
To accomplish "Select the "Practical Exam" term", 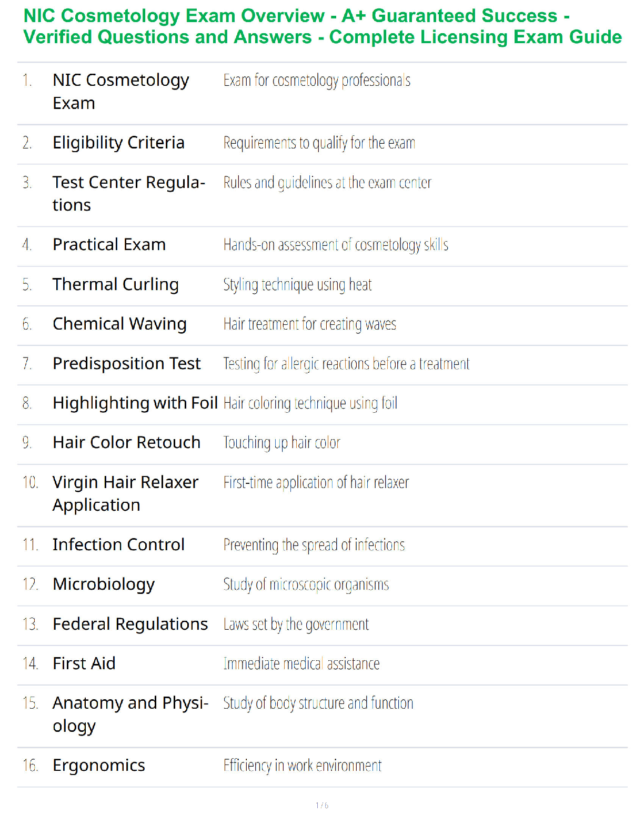I will point(109,245).
